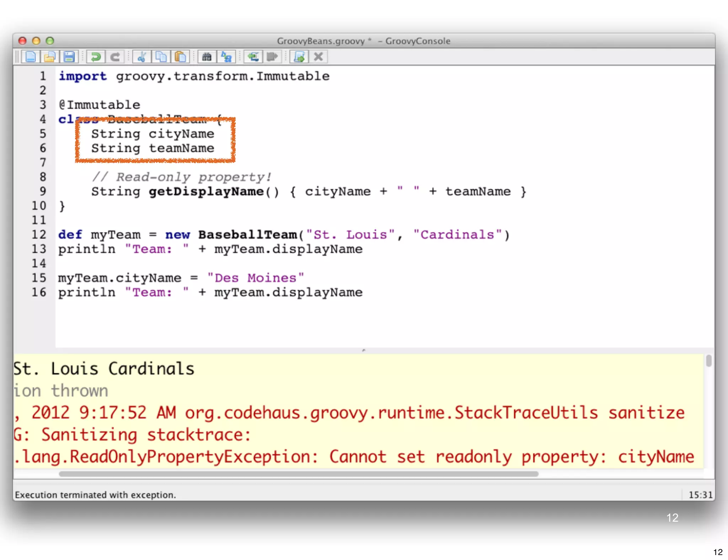The height and width of the screenshot is (560, 728).
Task: Click the Replace text icon
Action: [x=226, y=57]
